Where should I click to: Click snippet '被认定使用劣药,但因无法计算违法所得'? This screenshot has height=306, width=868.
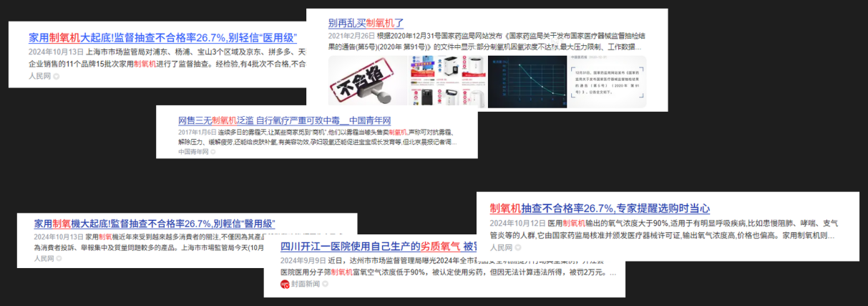point(495,273)
